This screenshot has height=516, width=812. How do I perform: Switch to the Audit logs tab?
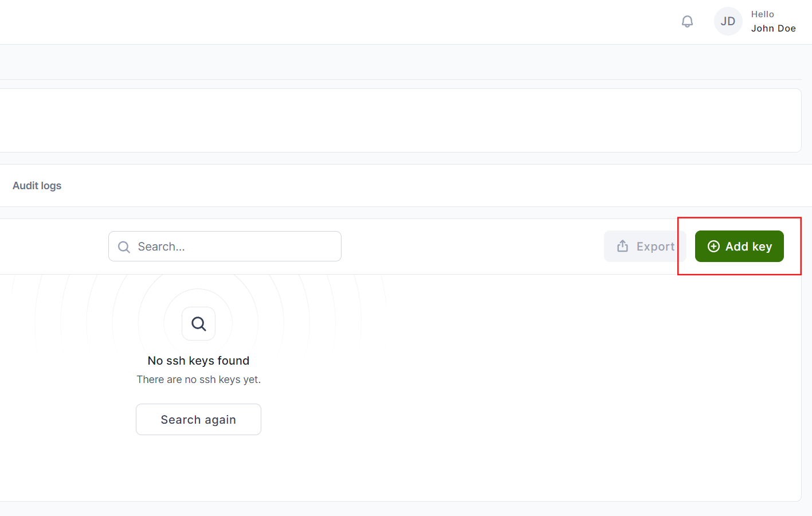37,186
